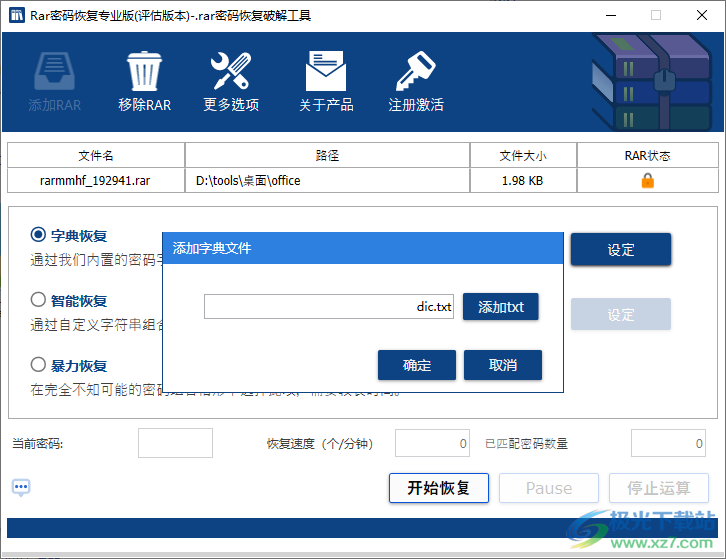
Task: Click the blue progress bar at bottom
Action: click(x=363, y=528)
